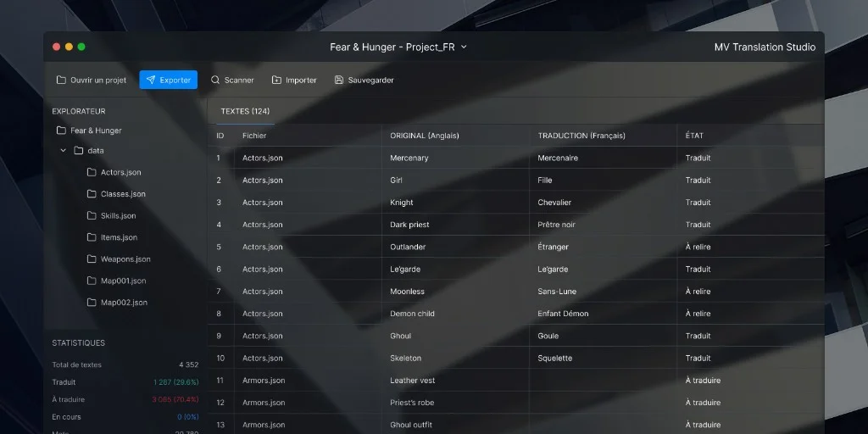Click the Weapons.json file icon
The width and height of the screenshot is (868, 434).
(x=92, y=259)
